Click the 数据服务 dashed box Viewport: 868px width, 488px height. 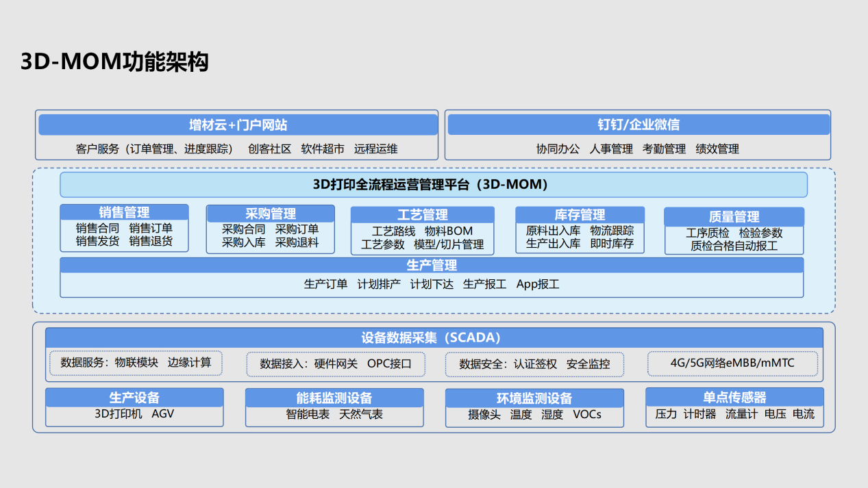(136, 363)
